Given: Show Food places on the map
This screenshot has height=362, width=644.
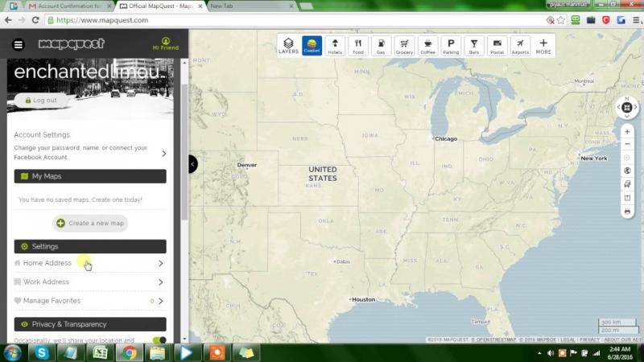Looking at the screenshot, I should 358,46.
